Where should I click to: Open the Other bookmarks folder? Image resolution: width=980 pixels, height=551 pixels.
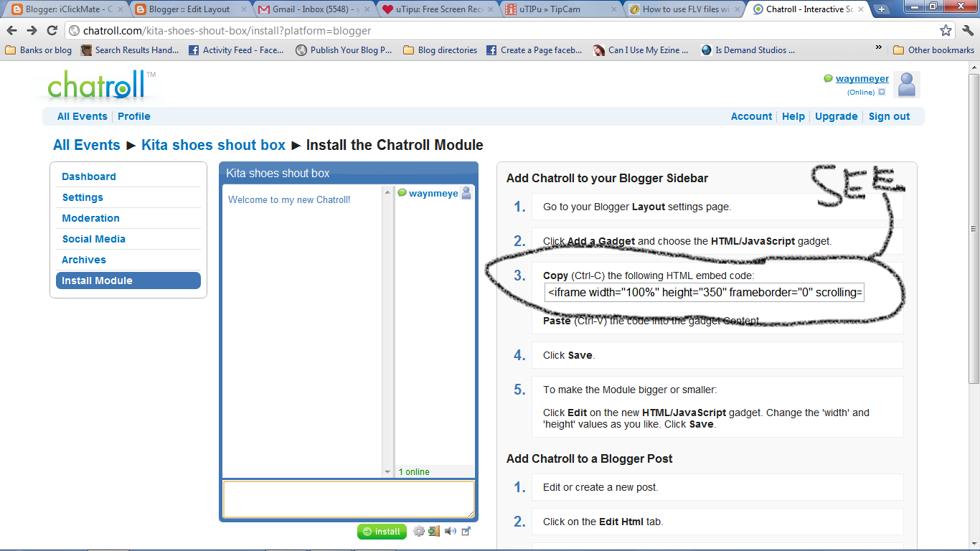pos(933,50)
